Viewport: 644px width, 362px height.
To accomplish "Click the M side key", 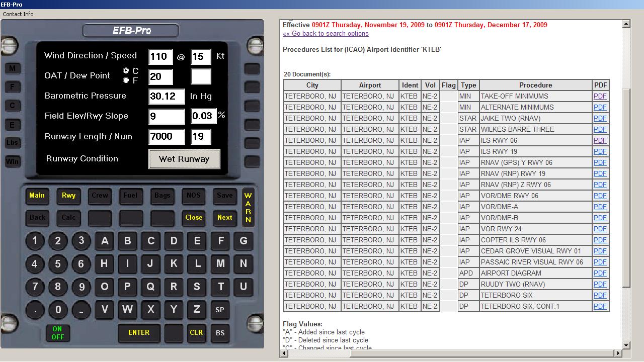I will tap(12, 68).
